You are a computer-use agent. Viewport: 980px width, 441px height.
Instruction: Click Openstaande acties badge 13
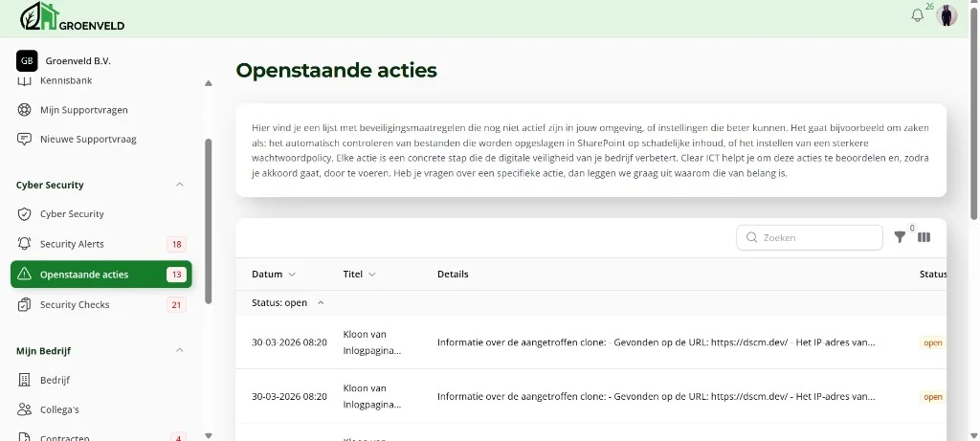tap(176, 275)
